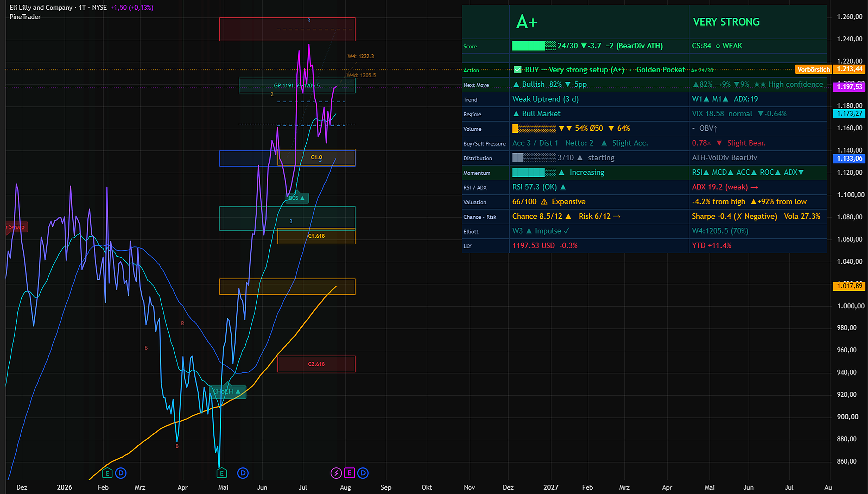Click the orange 1.017,89 price label

849,286
